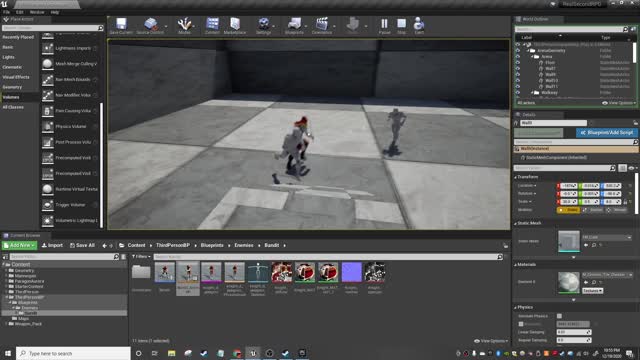The image size is (640, 360).
Task: Click the Materials Element 0 sphere thumbnail
Action: click(x=569, y=282)
